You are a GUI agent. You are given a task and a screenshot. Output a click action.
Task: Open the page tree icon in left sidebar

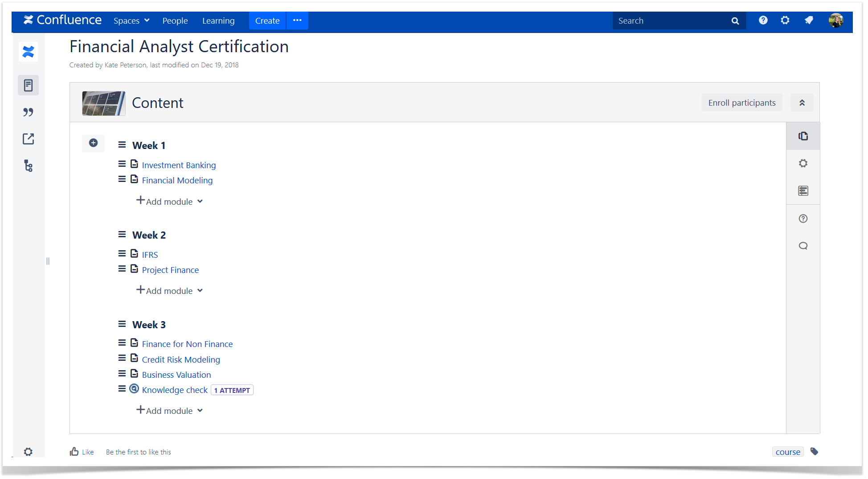click(x=28, y=165)
